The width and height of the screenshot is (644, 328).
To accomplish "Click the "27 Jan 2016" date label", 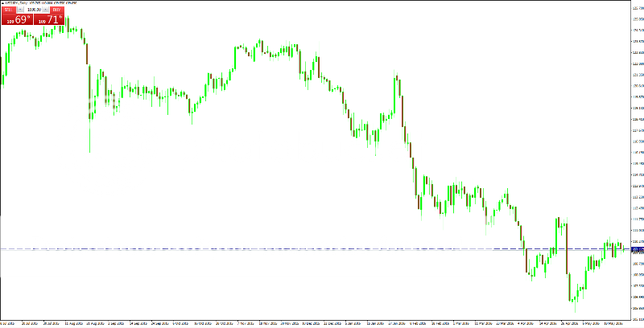I will [397, 323].
